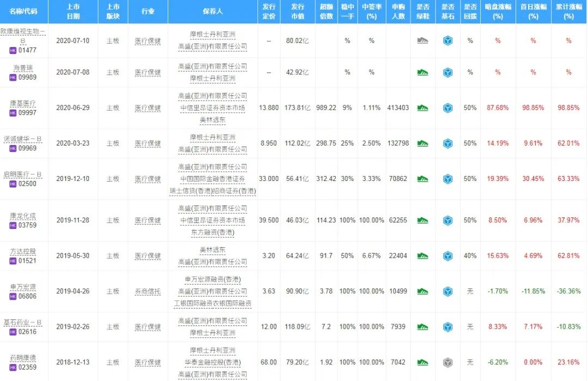Click the blue cornerstone cube for 诺诚健华-B
The height and width of the screenshot is (381, 588).
pos(448,143)
